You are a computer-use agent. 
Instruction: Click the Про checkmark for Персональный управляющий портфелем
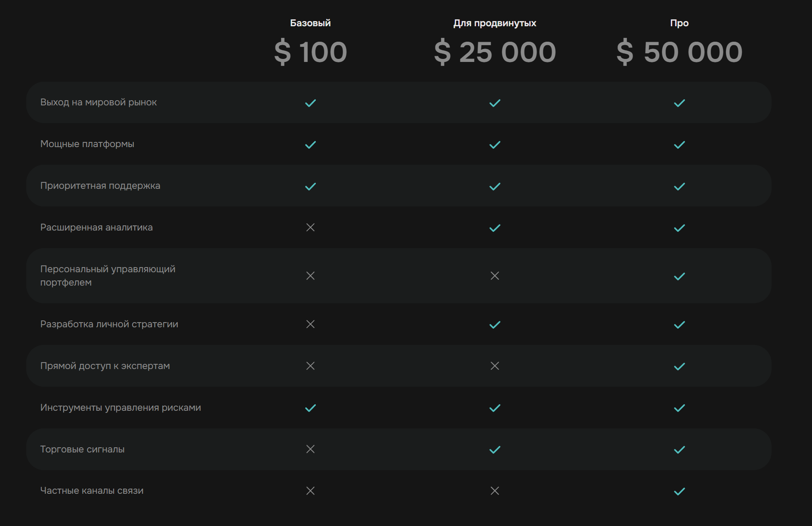(679, 277)
